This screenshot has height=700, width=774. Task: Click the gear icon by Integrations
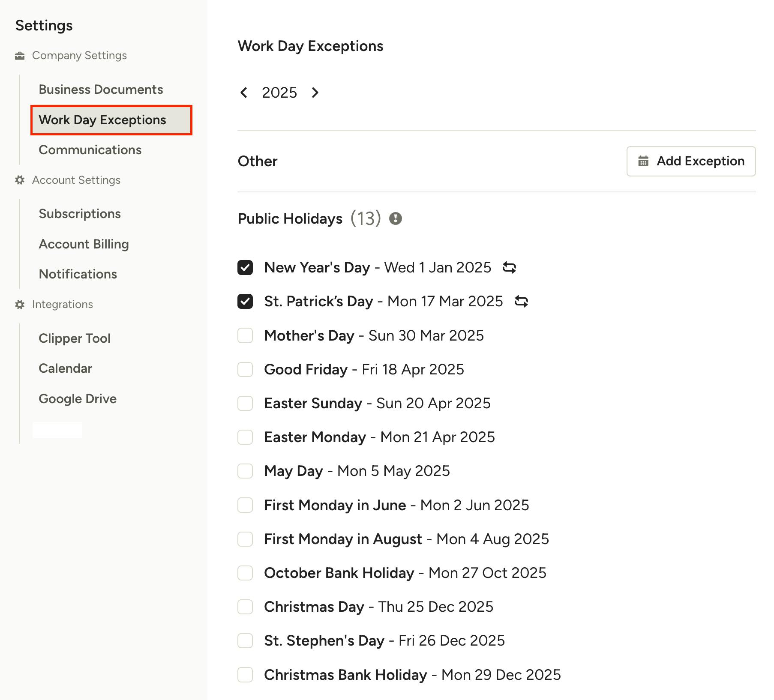pyautogui.click(x=20, y=304)
